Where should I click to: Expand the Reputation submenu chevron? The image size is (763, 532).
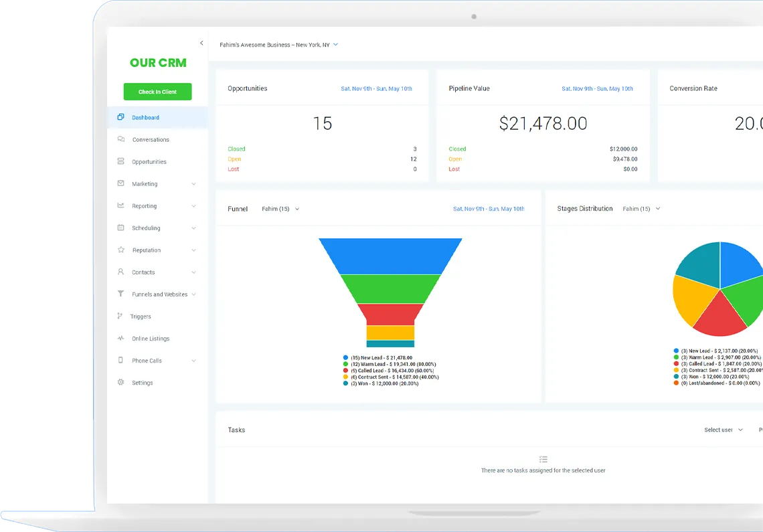click(x=193, y=250)
